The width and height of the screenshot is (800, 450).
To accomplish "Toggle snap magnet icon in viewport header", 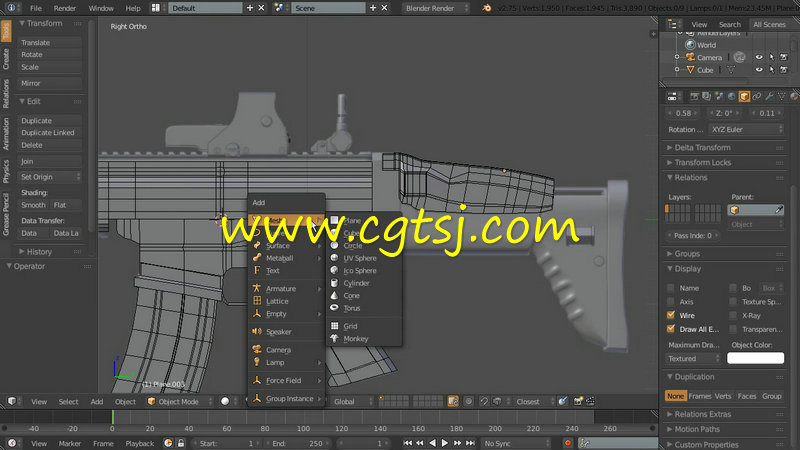I will coord(484,402).
